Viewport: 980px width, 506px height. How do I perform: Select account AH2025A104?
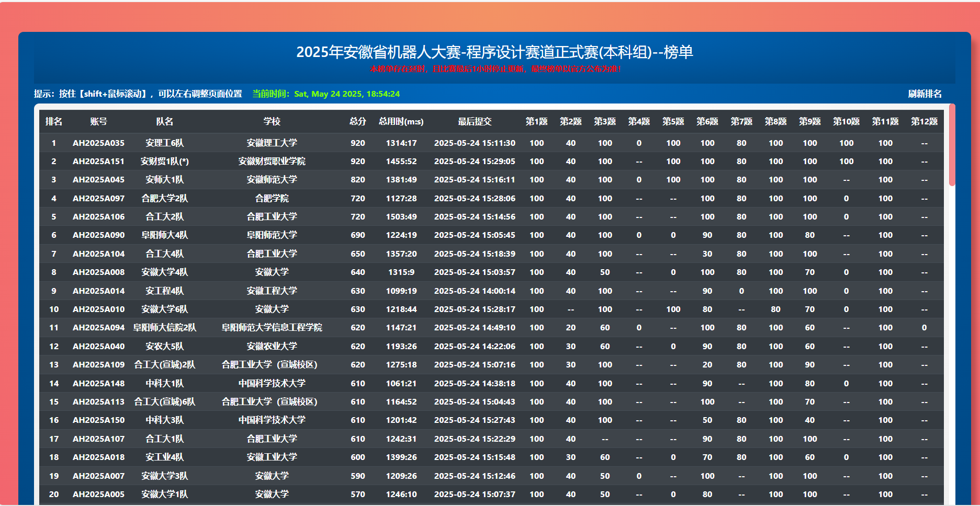pyautogui.click(x=98, y=254)
